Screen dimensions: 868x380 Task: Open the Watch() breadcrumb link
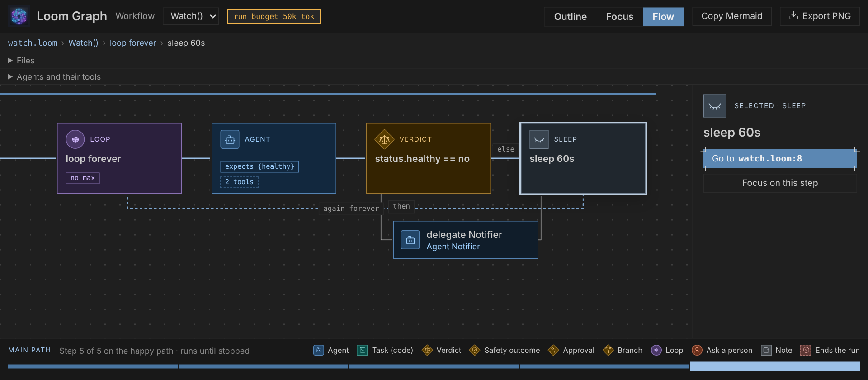coord(83,43)
